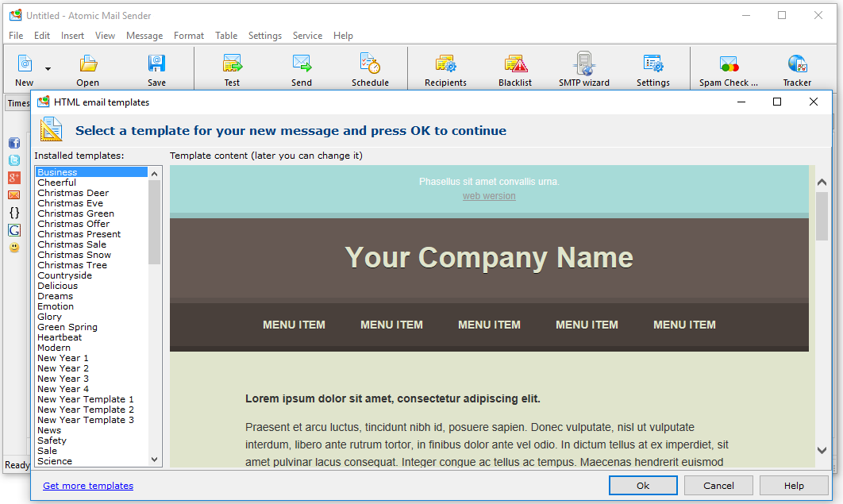The image size is (843, 504).
Task: Click the curly braces sidebar icon
Action: [x=14, y=213]
